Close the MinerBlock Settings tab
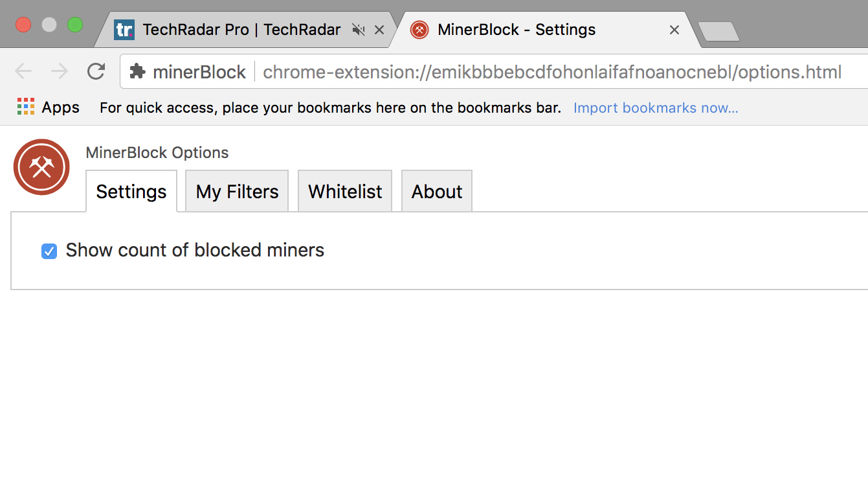Image resolution: width=868 pixels, height=489 pixels. point(674,30)
